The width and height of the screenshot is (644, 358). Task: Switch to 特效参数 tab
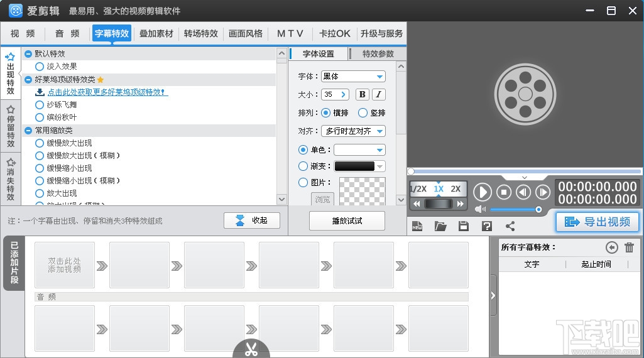click(x=378, y=54)
